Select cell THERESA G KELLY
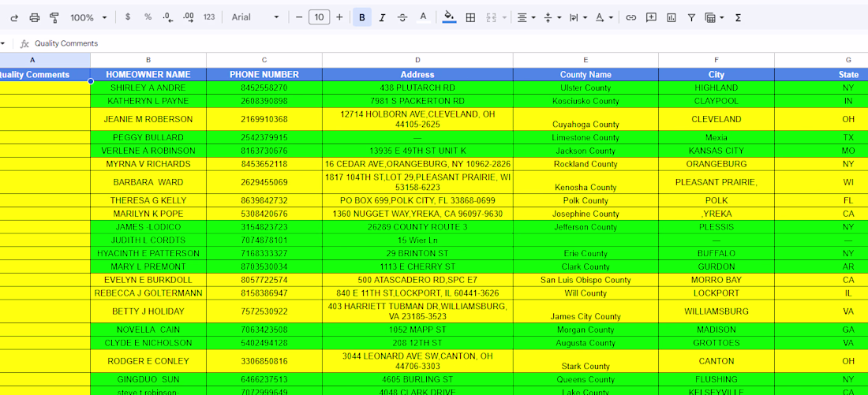This screenshot has height=395, width=868. (148, 200)
